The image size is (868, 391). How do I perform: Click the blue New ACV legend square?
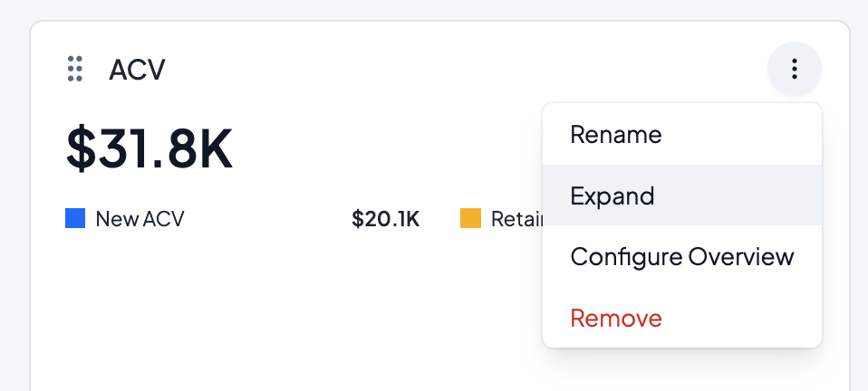click(x=75, y=218)
